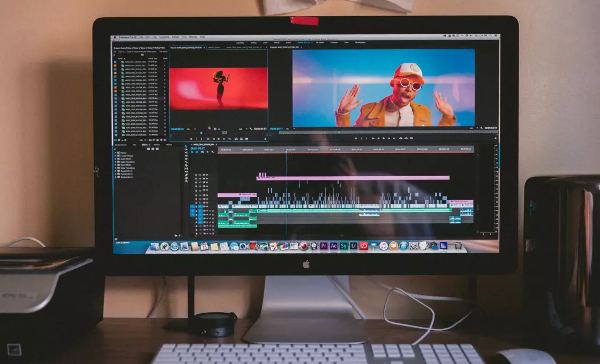
Task: Toggle Snap in the timeline
Action: point(197,152)
